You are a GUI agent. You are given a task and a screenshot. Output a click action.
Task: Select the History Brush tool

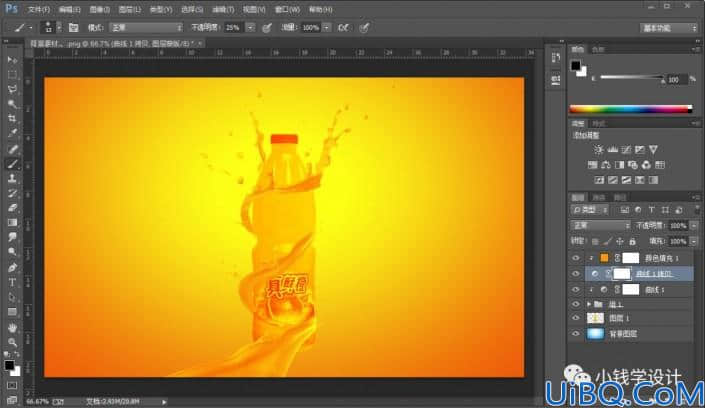point(12,193)
